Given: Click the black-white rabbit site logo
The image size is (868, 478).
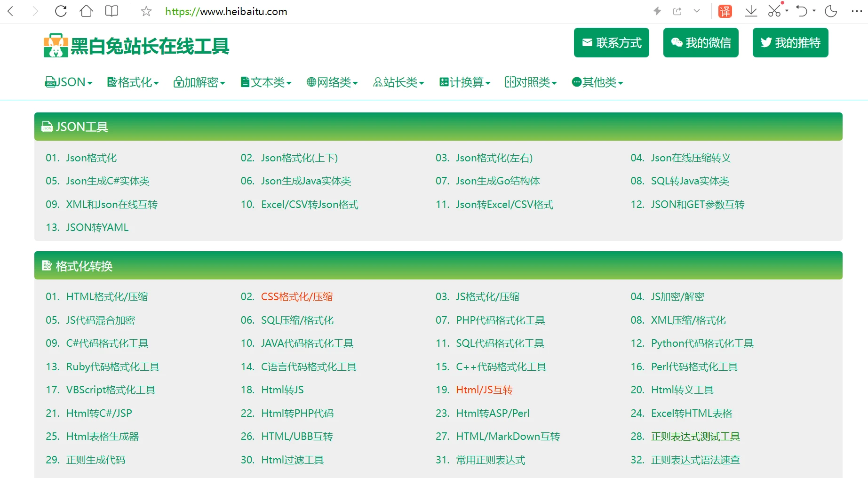Looking at the screenshot, I should click(x=136, y=46).
